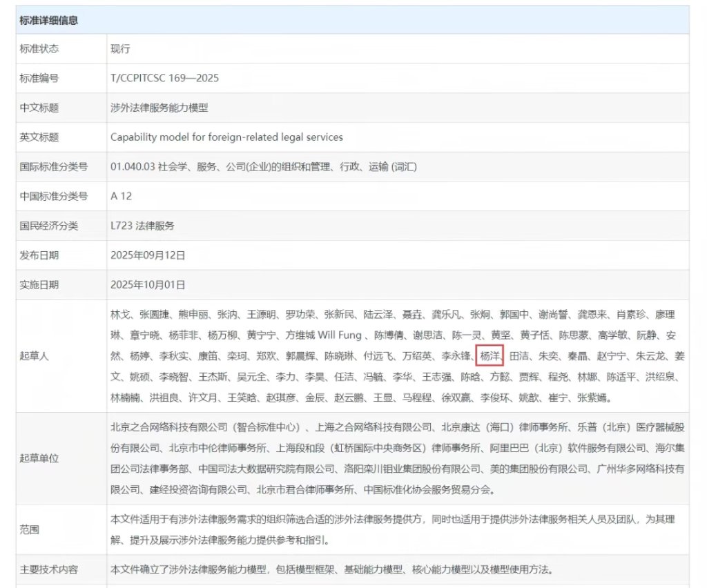This screenshot has height=588, width=707.
Task: Click the 国民经济分类 row label
Action: [49, 226]
